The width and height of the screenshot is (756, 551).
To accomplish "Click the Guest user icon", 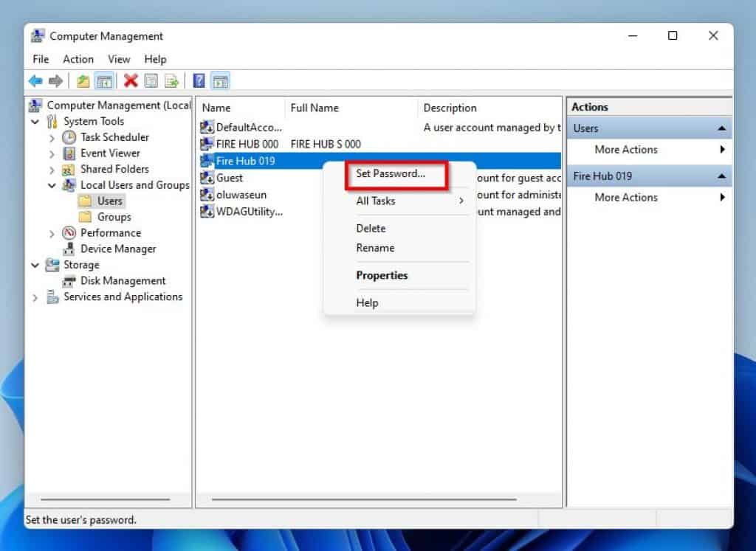I will [x=207, y=178].
